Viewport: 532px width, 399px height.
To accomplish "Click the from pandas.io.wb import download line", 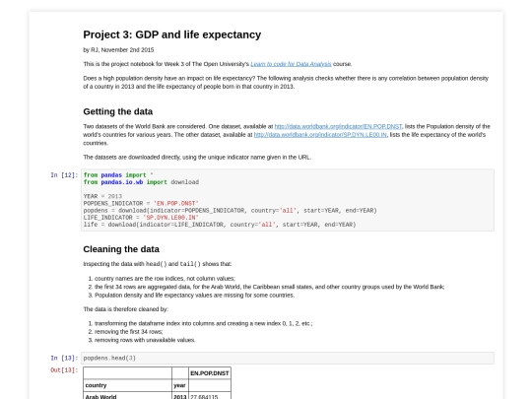I will (x=141, y=182).
